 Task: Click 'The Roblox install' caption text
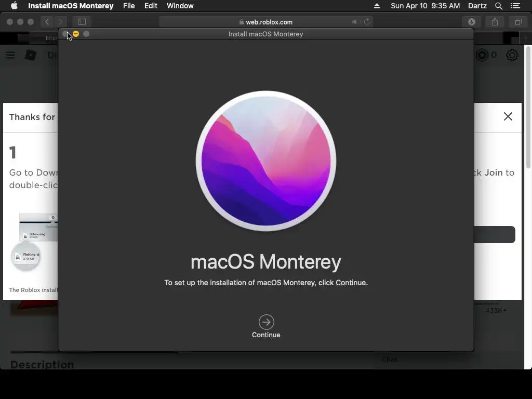[x=33, y=290]
